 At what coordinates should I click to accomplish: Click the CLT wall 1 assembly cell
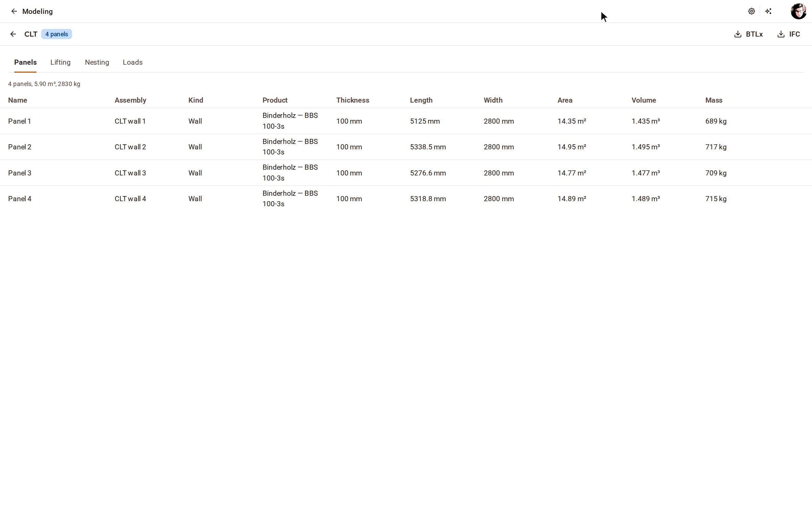[130, 121]
